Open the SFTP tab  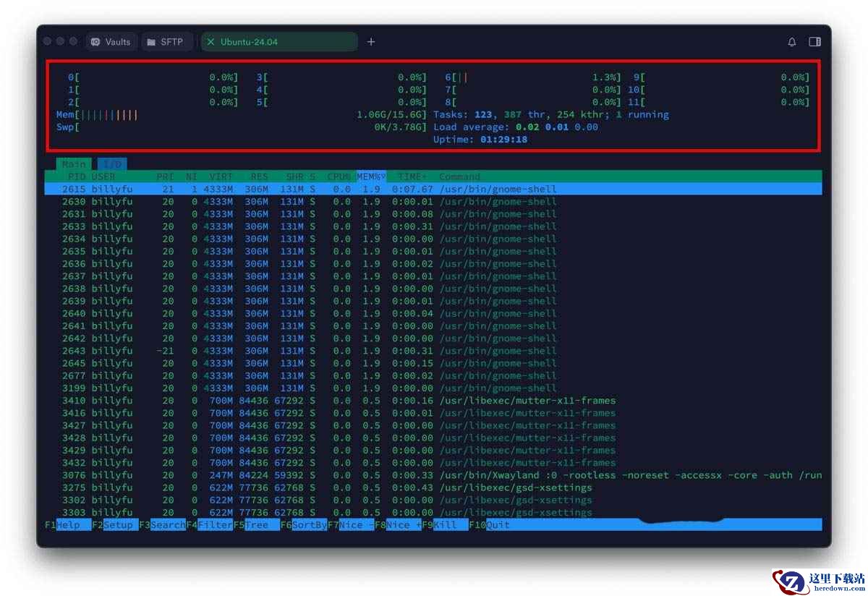pos(166,42)
